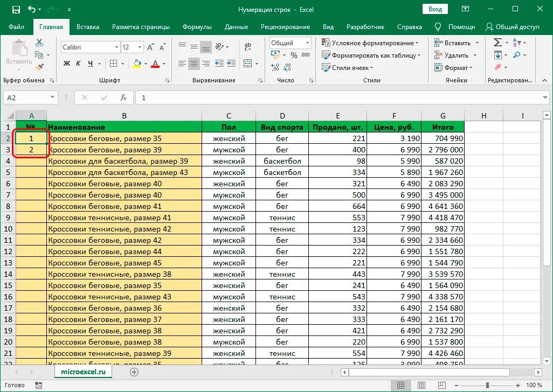553x392 pixels.
Task: Click the Cut scissors icon
Action: pyautogui.click(x=39, y=43)
